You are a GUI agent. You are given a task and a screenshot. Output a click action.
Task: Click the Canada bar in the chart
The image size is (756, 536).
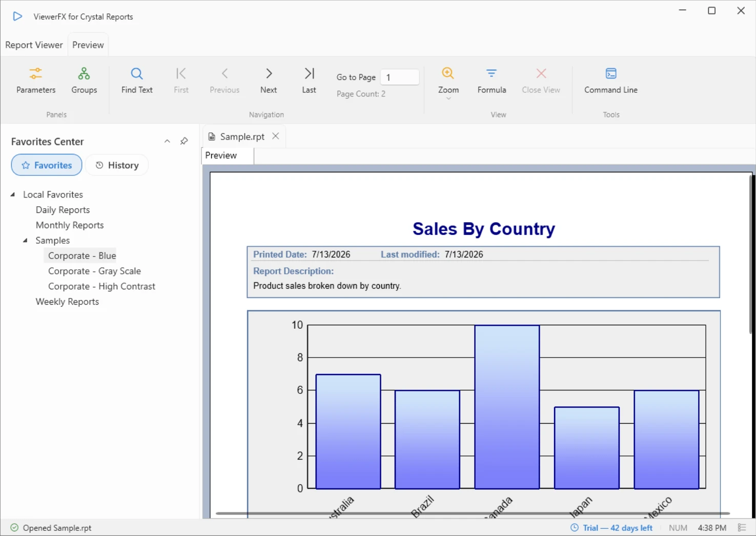pyautogui.click(x=507, y=407)
